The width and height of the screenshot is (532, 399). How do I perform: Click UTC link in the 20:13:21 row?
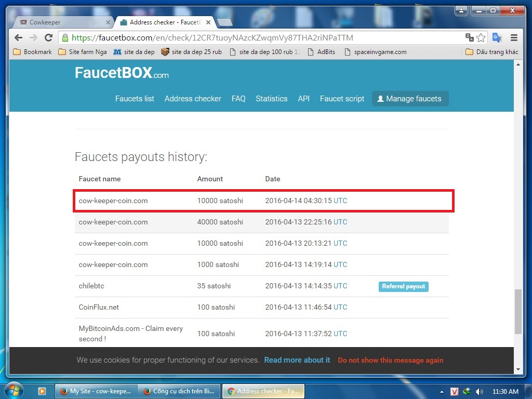point(340,243)
